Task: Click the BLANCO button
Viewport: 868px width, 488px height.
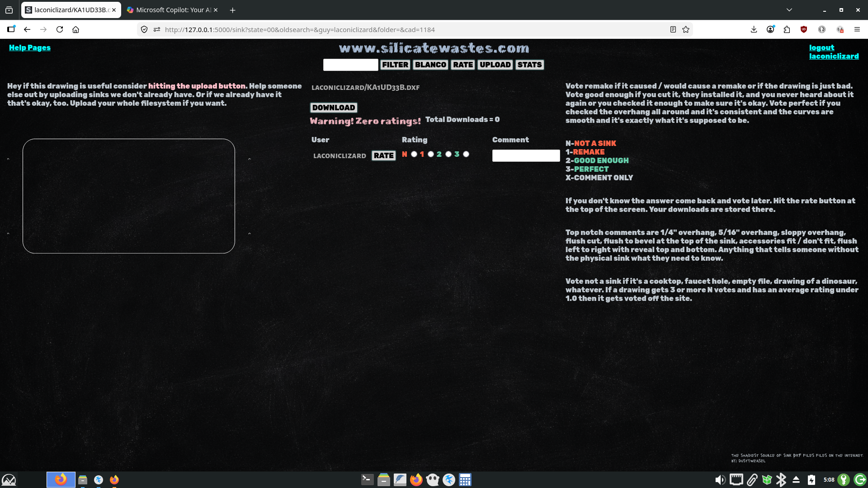Action: click(x=430, y=65)
